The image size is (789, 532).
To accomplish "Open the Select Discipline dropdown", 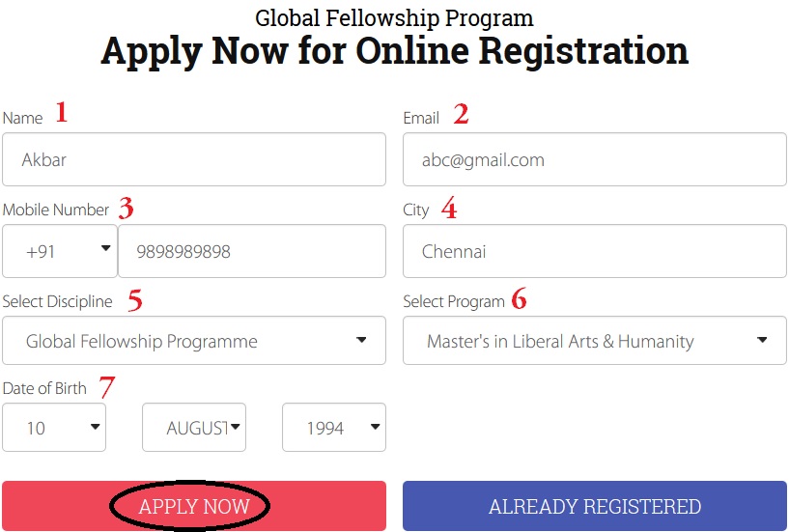I will point(193,341).
